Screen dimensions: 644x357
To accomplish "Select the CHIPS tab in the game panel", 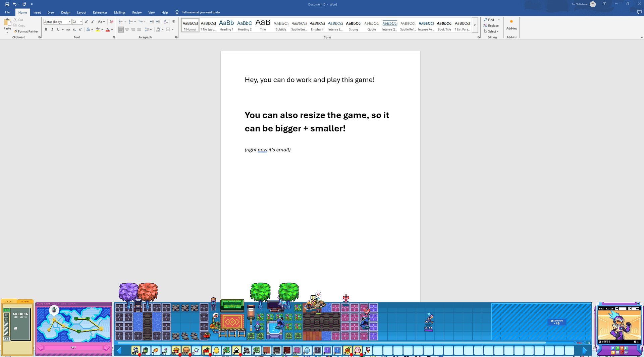I will pyautogui.click(x=9, y=301).
